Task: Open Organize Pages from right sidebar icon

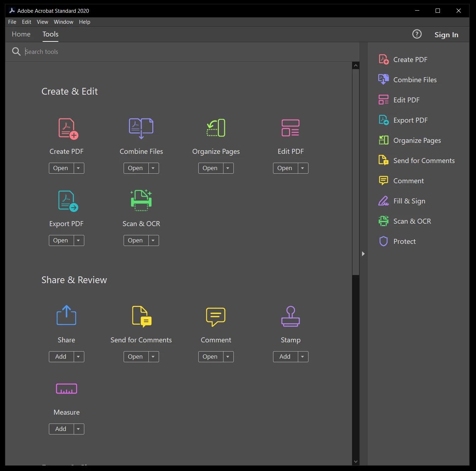Action: tap(384, 140)
